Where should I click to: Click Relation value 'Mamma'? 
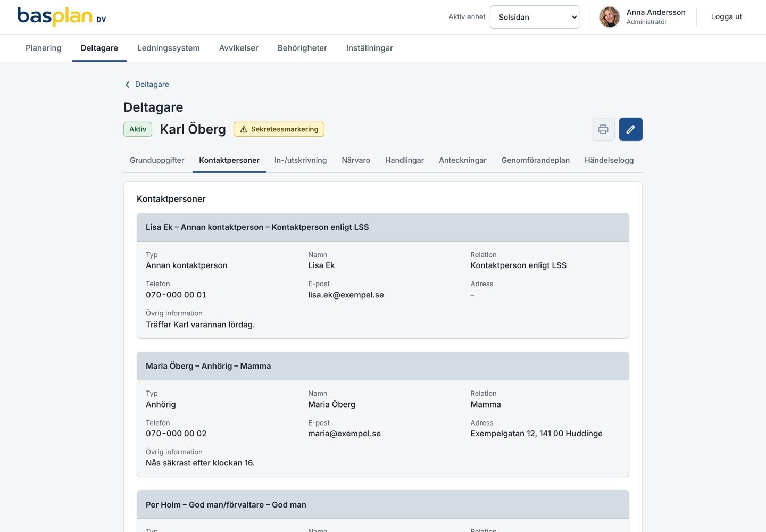click(x=486, y=404)
